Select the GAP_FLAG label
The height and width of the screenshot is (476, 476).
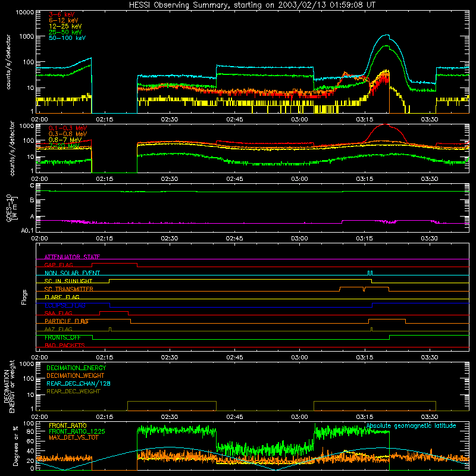(58, 265)
